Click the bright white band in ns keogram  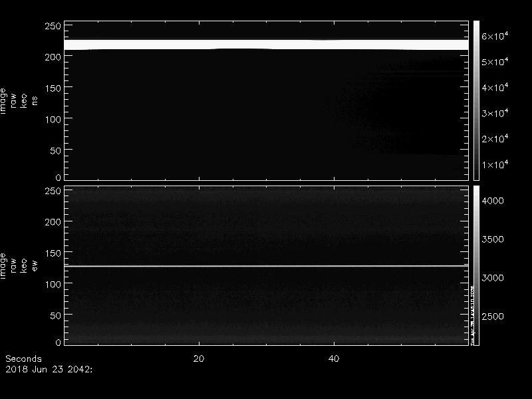[267, 45]
